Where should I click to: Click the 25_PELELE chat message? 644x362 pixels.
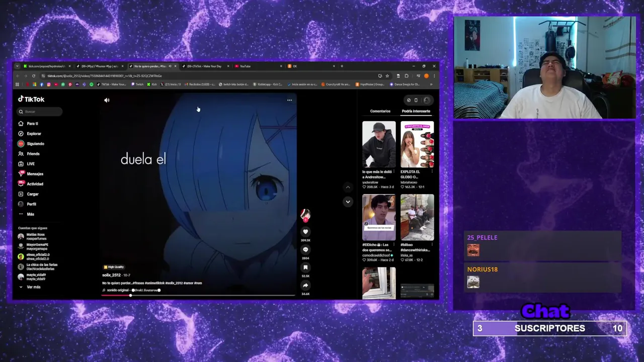[542, 246]
